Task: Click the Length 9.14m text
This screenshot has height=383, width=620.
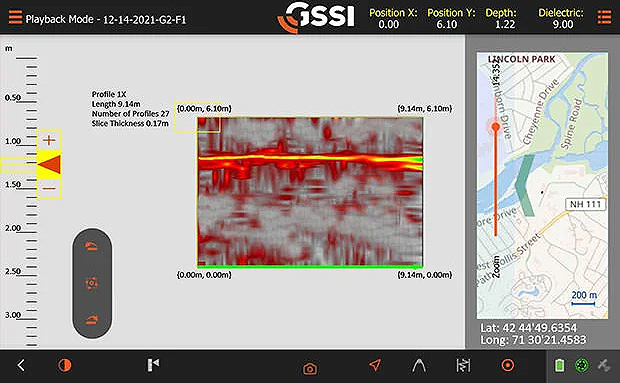Action: [x=116, y=104]
